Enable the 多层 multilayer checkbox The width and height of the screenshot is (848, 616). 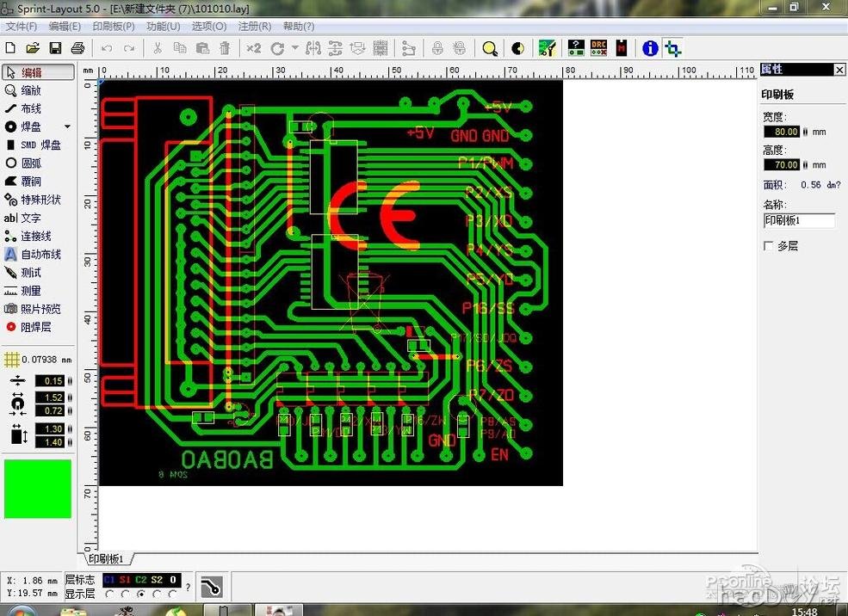pyautogui.click(x=769, y=246)
